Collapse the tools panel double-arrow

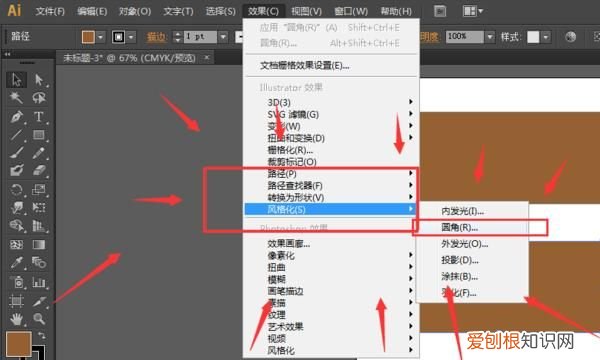tap(7, 55)
